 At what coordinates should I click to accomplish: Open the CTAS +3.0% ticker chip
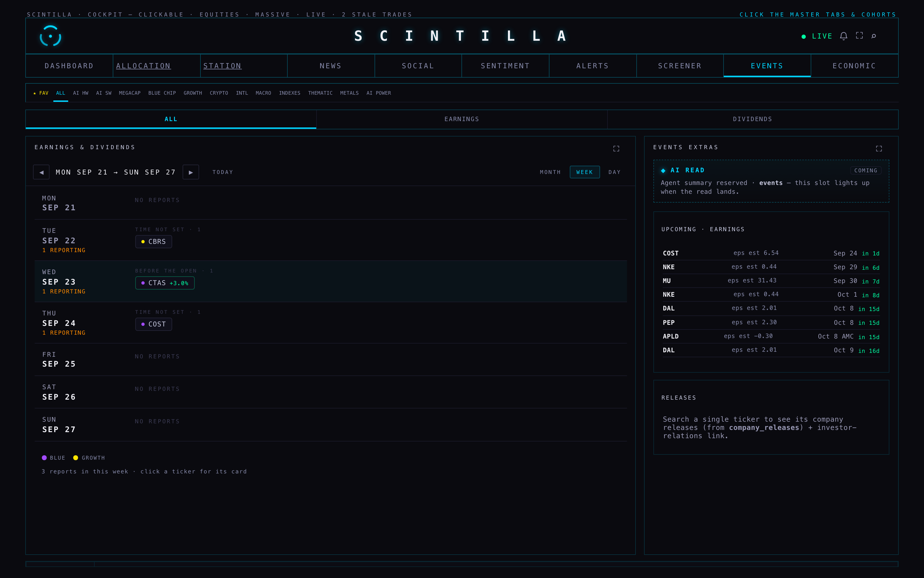click(x=165, y=283)
